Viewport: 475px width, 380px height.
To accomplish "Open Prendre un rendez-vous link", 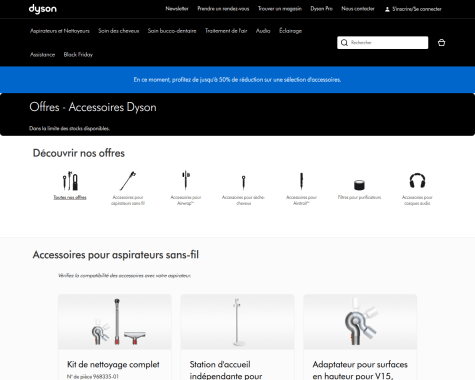I will click(x=223, y=9).
